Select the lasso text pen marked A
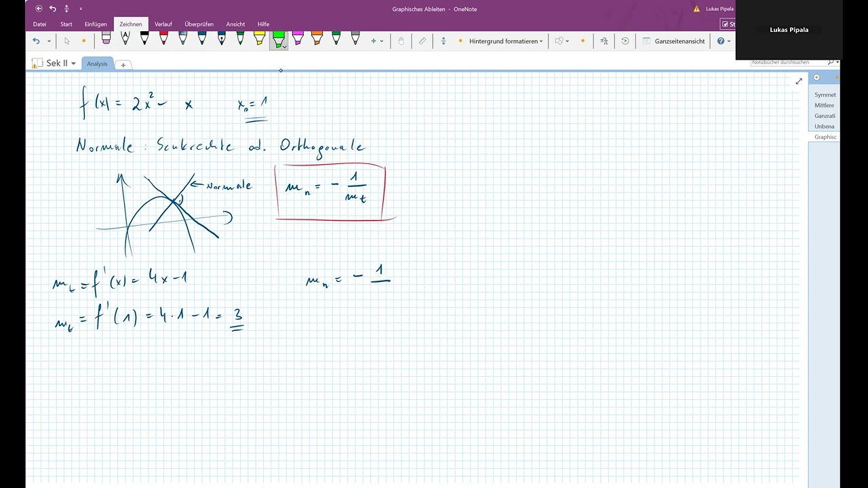Image resolution: width=868 pixels, height=488 pixels. pos(125,38)
